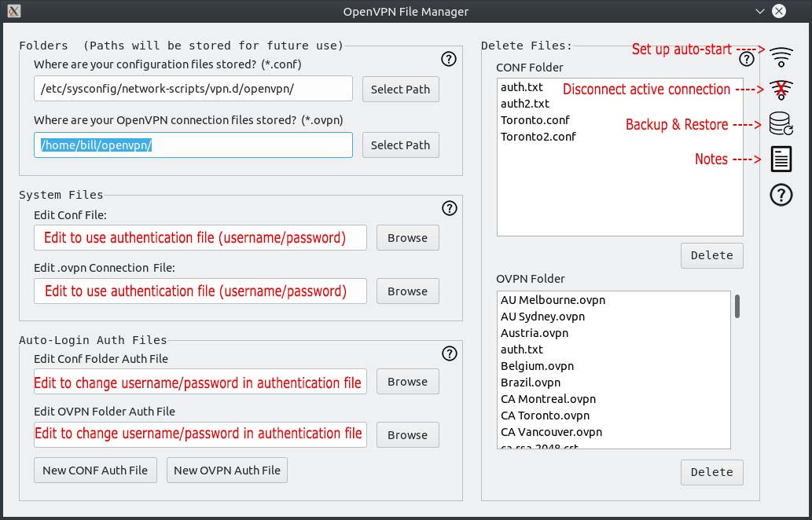Select CA Vancouver.ovpn in OVPN list
Viewport: 812px width, 520px height.
[614, 433]
